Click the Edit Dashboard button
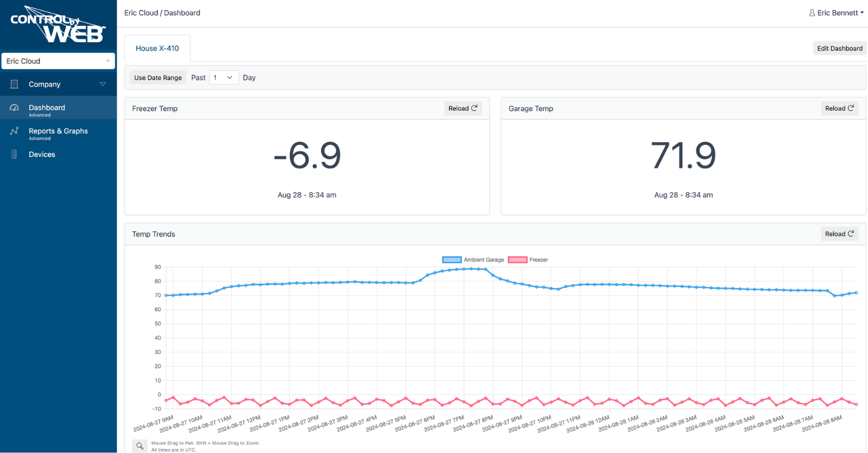This screenshot has width=868, height=453. click(x=839, y=48)
